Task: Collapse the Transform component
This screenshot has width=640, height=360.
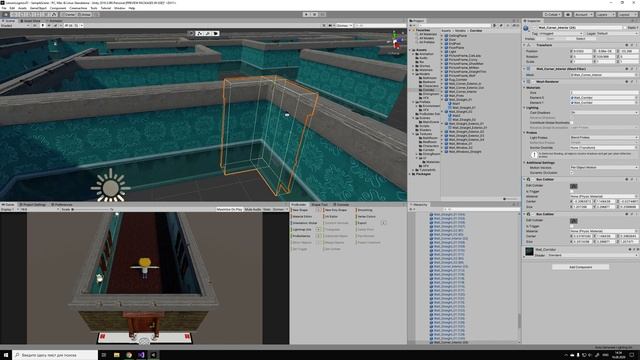Action: pos(524,45)
